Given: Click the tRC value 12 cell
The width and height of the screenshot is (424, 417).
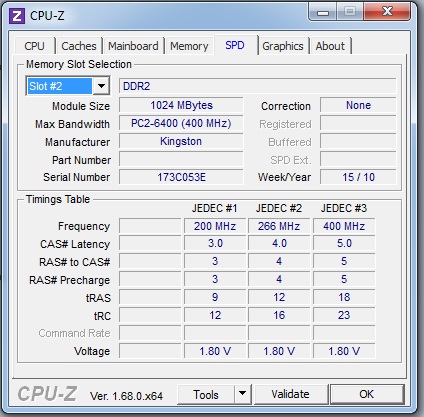Looking at the screenshot, I should tap(215, 315).
